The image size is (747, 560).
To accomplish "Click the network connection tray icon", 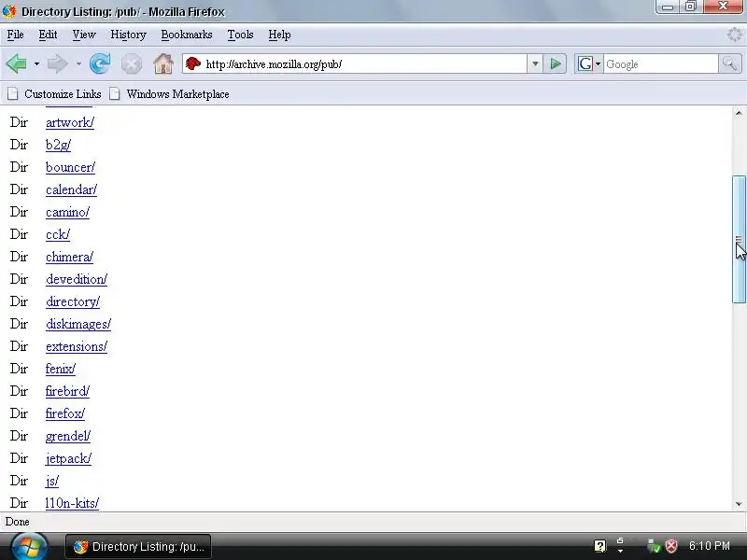I will click(654, 546).
